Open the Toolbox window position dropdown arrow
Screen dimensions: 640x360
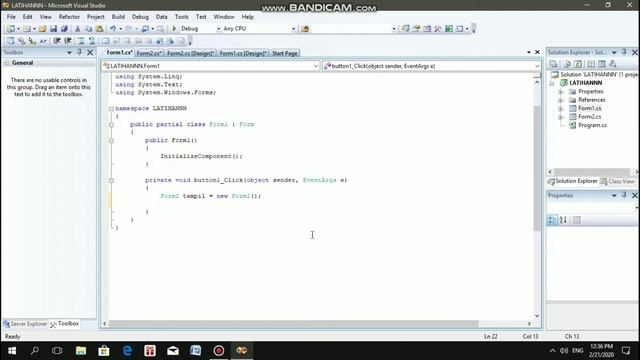point(69,52)
